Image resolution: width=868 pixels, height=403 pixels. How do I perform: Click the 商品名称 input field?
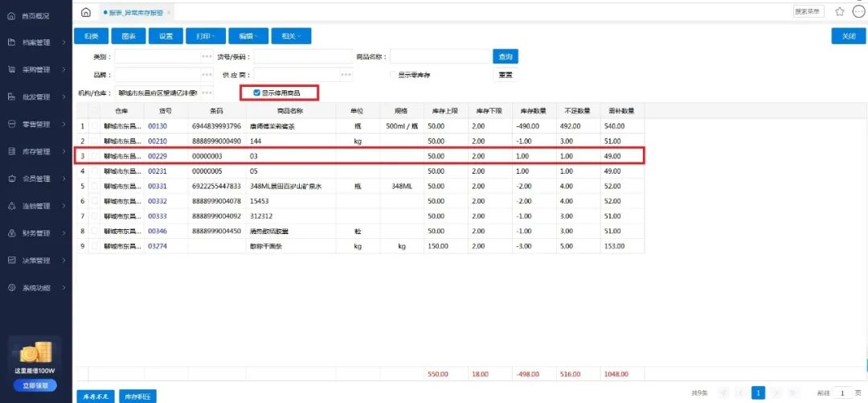click(x=440, y=57)
